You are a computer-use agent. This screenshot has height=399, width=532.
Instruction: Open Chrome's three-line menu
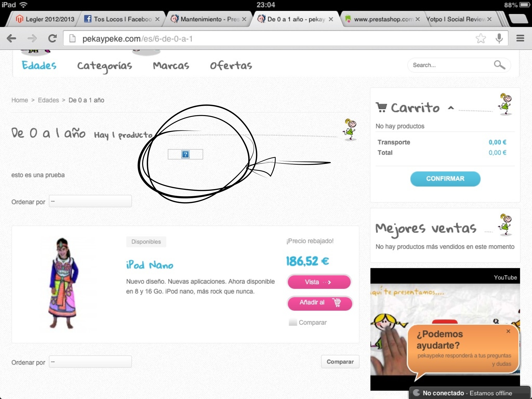(x=520, y=38)
